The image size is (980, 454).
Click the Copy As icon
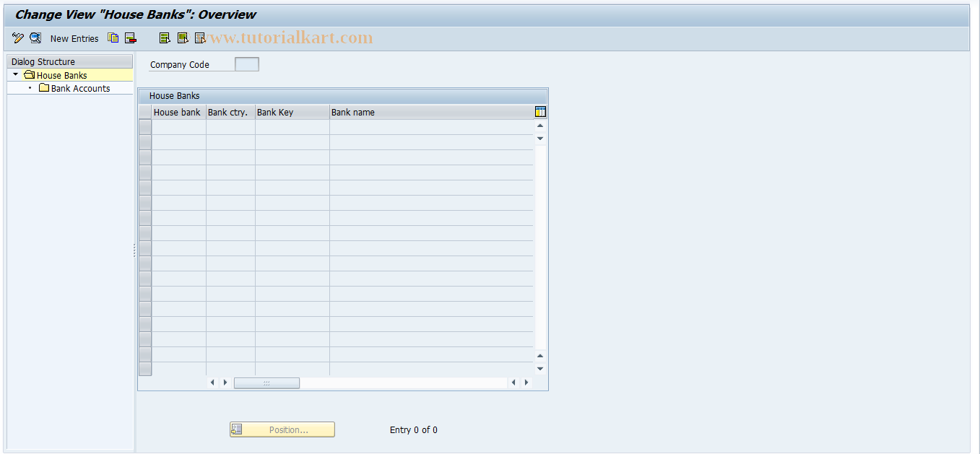(x=113, y=38)
